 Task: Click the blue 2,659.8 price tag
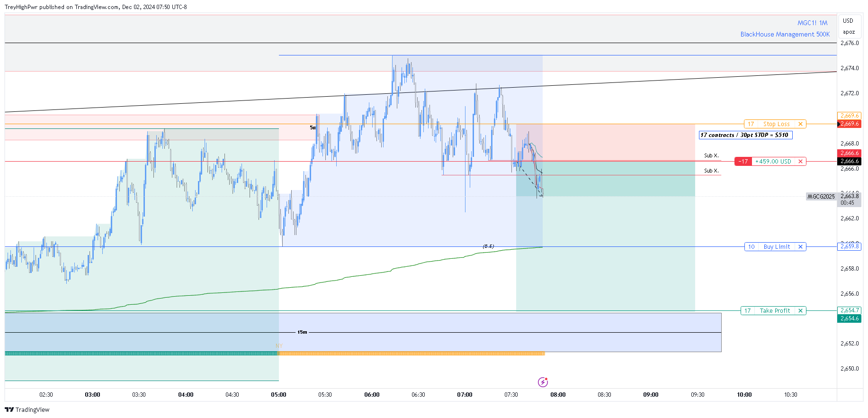[x=850, y=246]
